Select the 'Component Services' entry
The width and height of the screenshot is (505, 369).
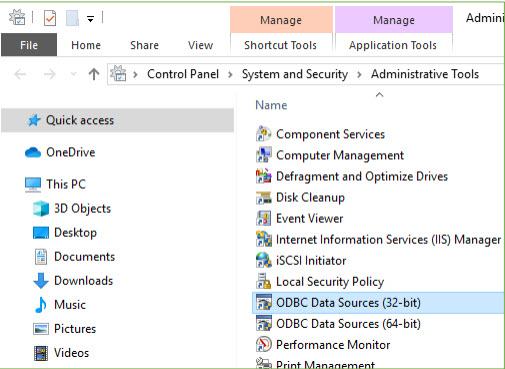point(330,134)
